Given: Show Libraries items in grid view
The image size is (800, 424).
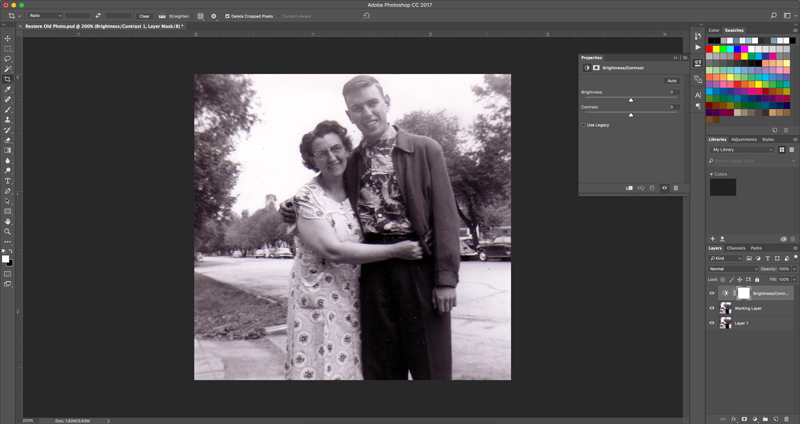Looking at the screenshot, I should (782, 149).
